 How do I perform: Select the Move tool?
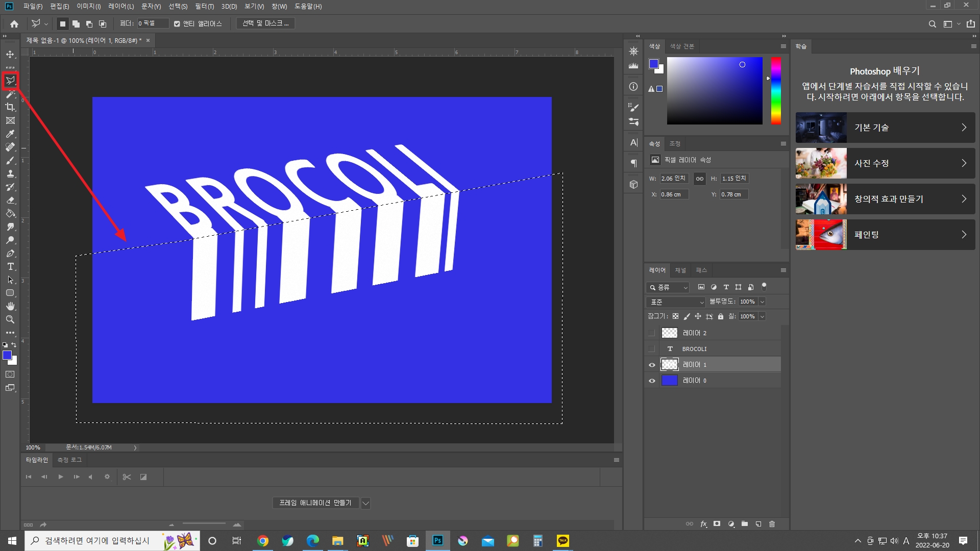click(10, 54)
